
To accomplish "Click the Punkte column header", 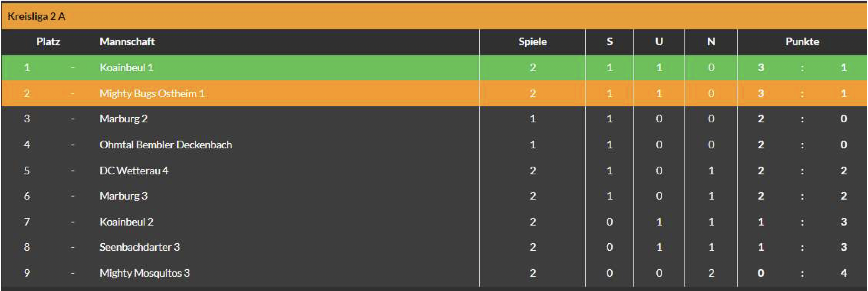I will tap(802, 42).
